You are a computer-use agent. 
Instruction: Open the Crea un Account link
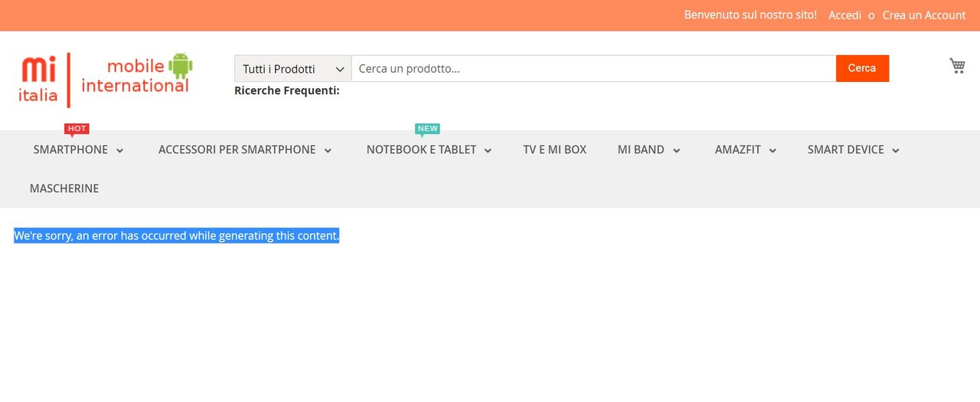point(924,15)
